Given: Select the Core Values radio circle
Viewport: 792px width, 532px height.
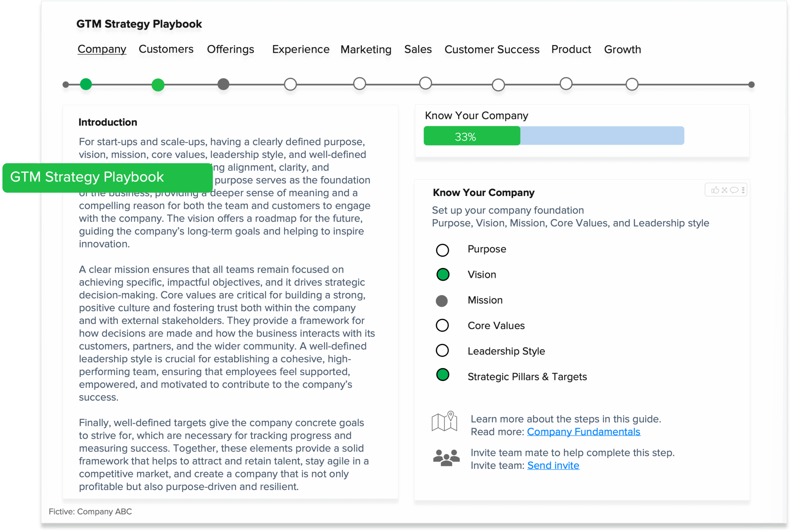Looking at the screenshot, I should click(x=442, y=325).
